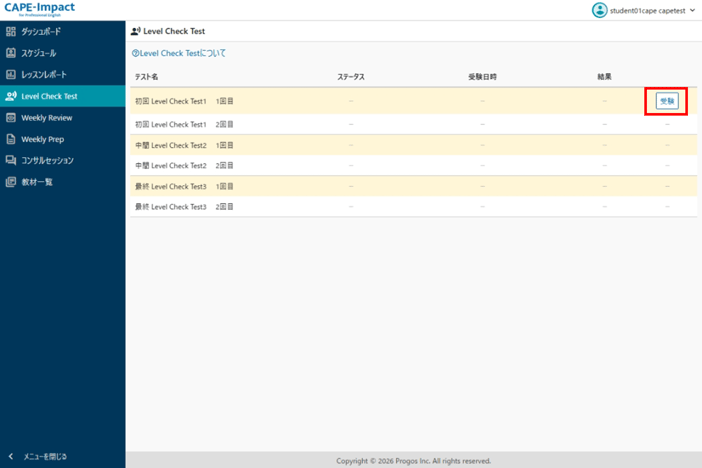Click the teaching materials list icon
Viewport: 702px width, 468px height.
pyautogui.click(x=11, y=182)
